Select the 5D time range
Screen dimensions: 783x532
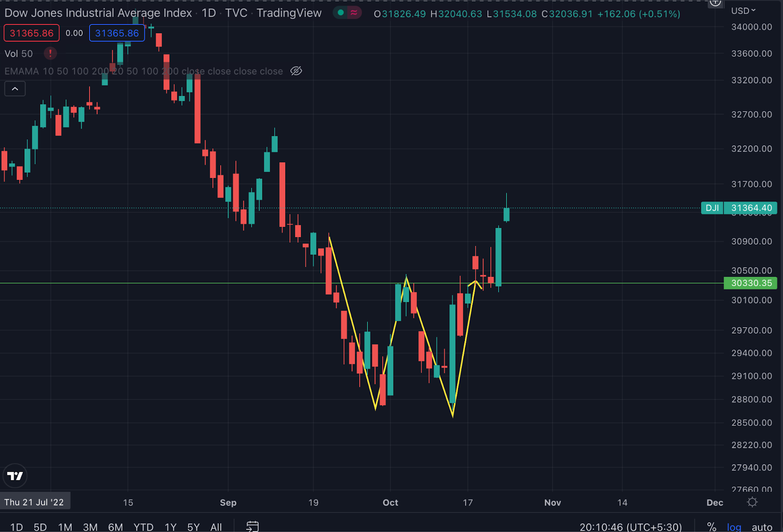(x=40, y=527)
